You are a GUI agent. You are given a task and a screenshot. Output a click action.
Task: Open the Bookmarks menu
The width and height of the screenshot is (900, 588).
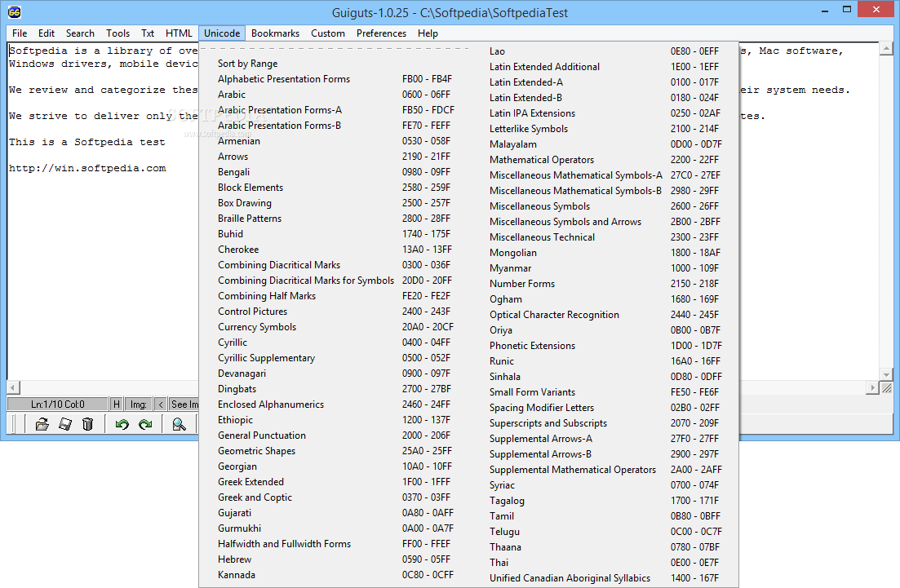(x=276, y=33)
